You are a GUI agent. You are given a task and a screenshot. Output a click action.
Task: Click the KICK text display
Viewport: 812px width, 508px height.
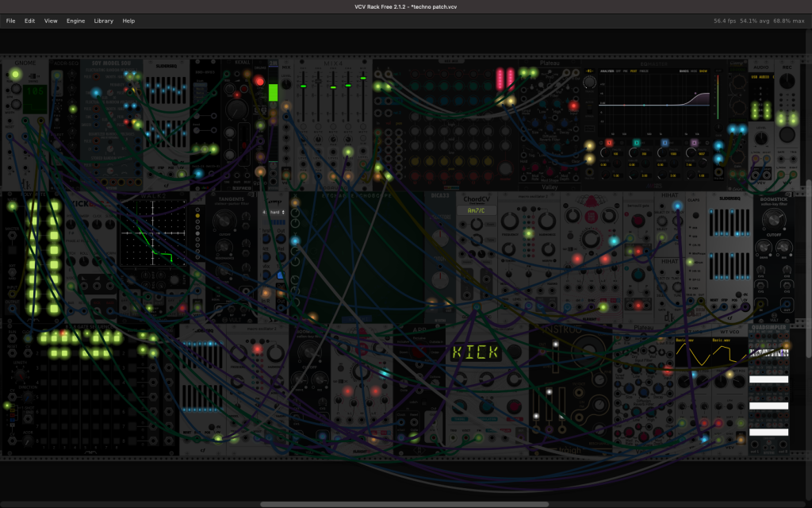click(x=475, y=352)
